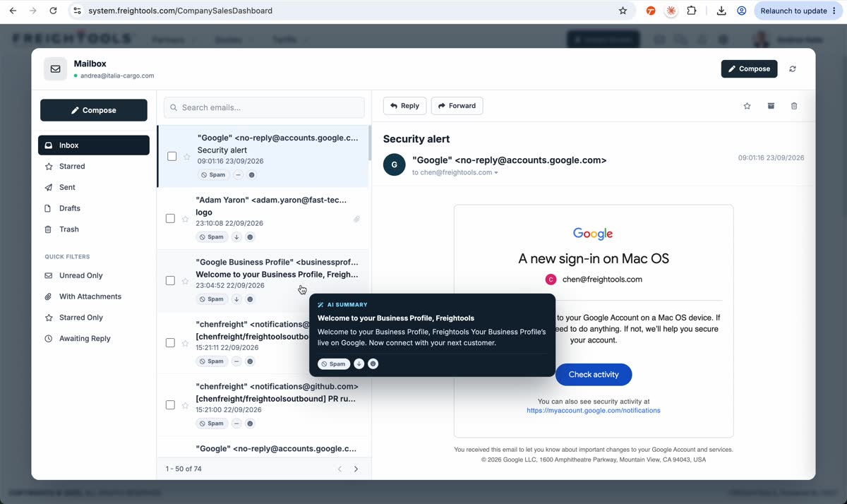
Task: Click Spam tag on chenfreight 15:21:00 email
Action: click(x=212, y=424)
